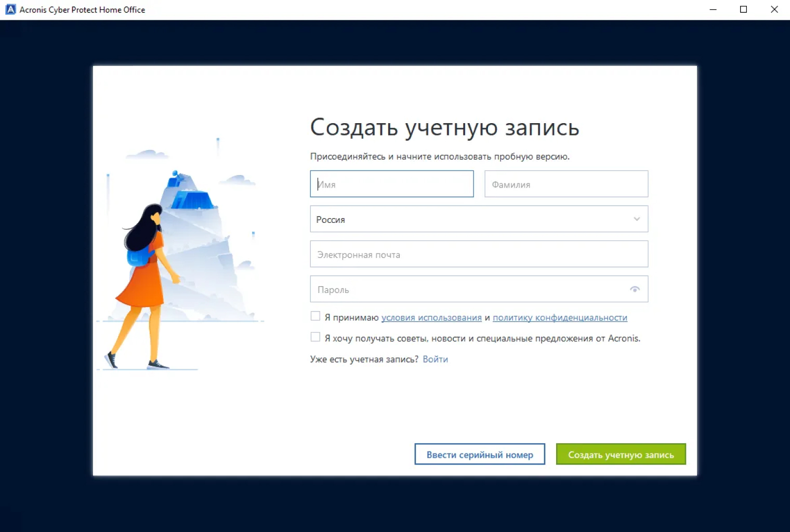Open the Россия country dropdown
Viewport: 790px width, 532px height.
[x=479, y=219]
